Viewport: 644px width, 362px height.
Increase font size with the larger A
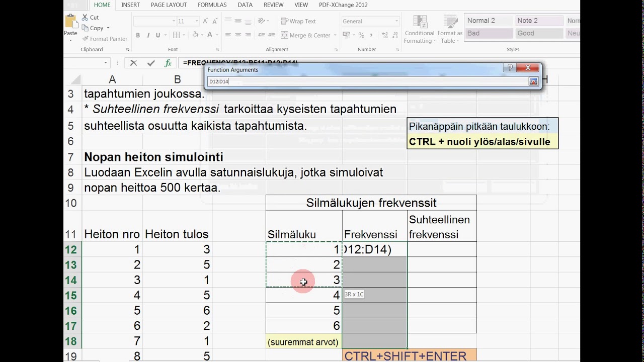[205, 21]
